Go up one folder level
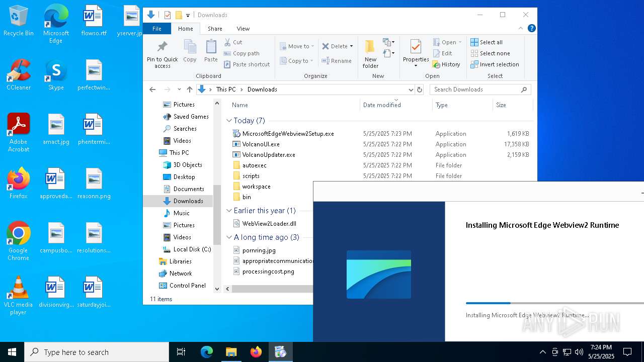This screenshot has width=644, height=362. point(189,89)
